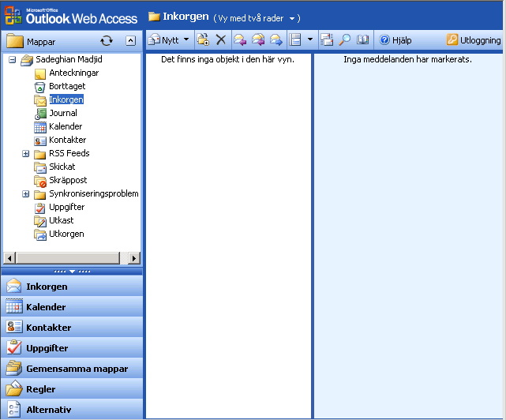
Task: Open the Skräppost junk folder
Action: pos(68,180)
